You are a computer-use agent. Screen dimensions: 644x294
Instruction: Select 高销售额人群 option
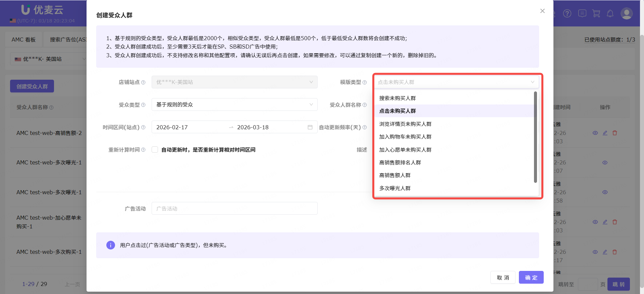click(454, 175)
